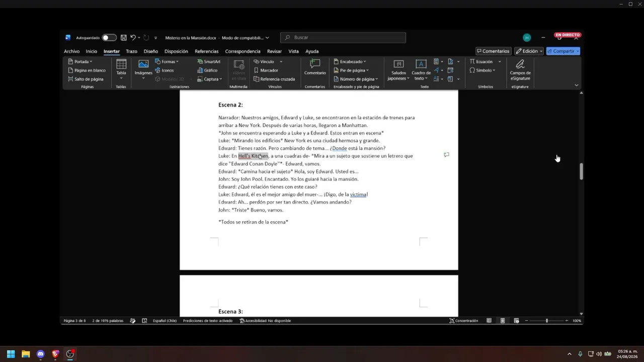The height and width of the screenshot is (362, 644).
Task: Switch to the Revisar tab
Action: tap(274, 51)
